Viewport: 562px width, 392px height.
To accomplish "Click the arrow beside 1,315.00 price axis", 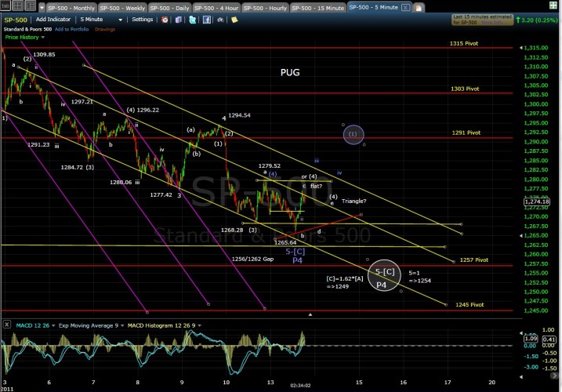I will click(520, 48).
